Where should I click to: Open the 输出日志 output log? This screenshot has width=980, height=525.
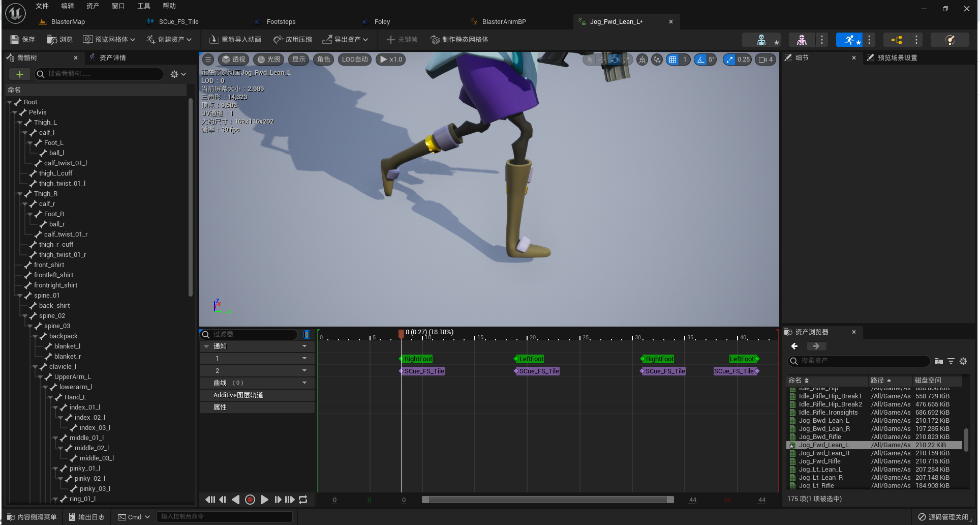pyautogui.click(x=87, y=517)
